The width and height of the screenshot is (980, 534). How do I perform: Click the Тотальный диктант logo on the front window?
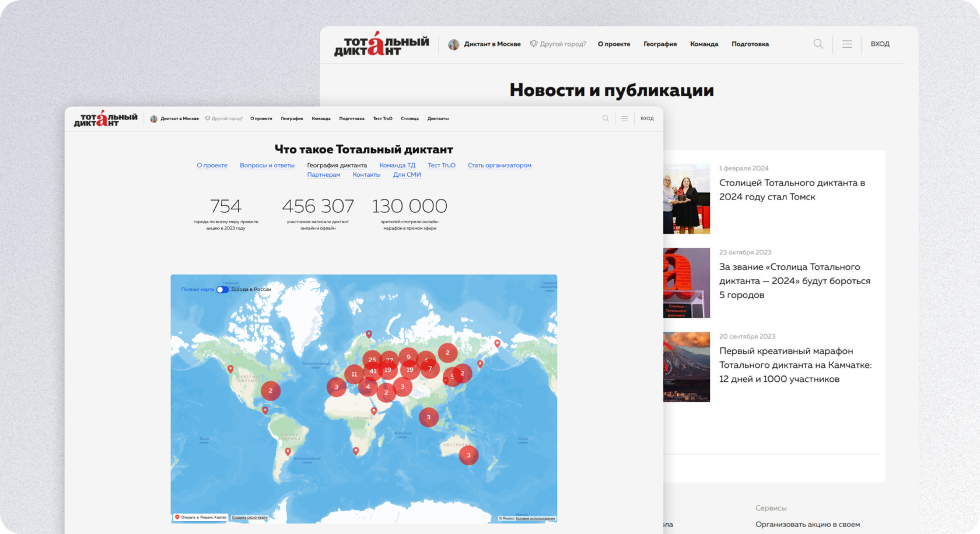(x=104, y=118)
